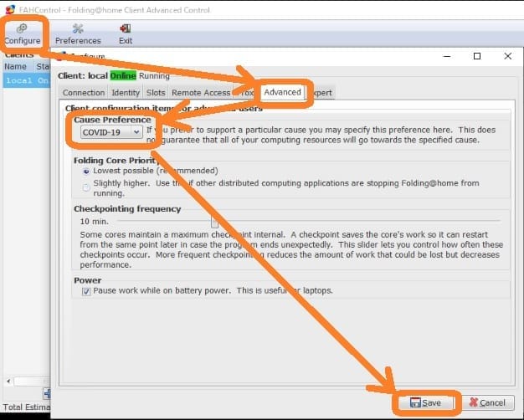Open Preferences in the FAHControl toolbar
This screenshot has height=420, width=524.
(78, 34)
